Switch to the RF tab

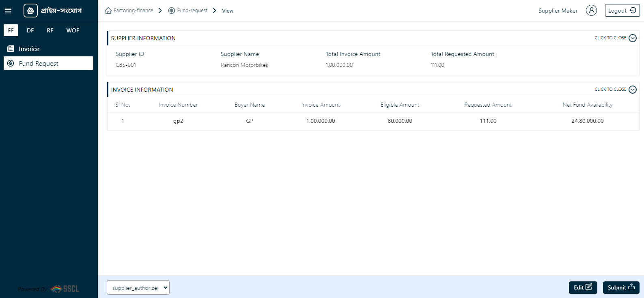50,30
